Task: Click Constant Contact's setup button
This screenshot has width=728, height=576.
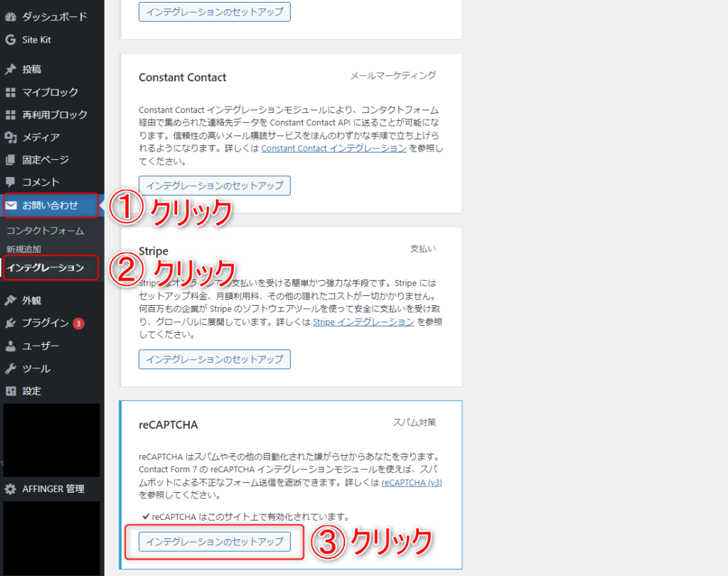Action: pyautogui.click(x=215, y=186)
